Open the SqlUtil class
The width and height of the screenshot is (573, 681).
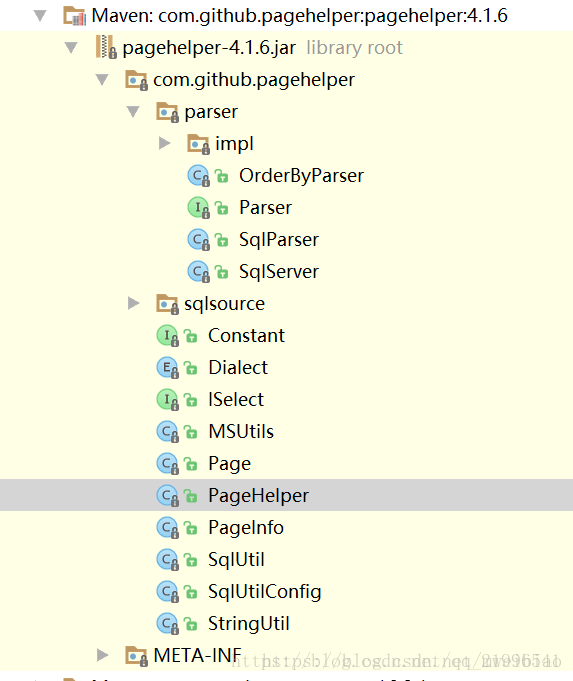coord(236,559)
